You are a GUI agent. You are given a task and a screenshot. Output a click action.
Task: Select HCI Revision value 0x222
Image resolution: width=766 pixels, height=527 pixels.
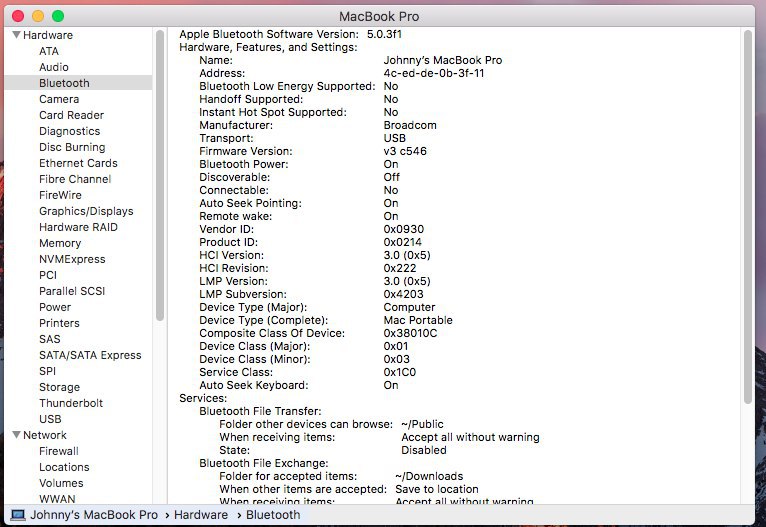coord(400,268)
